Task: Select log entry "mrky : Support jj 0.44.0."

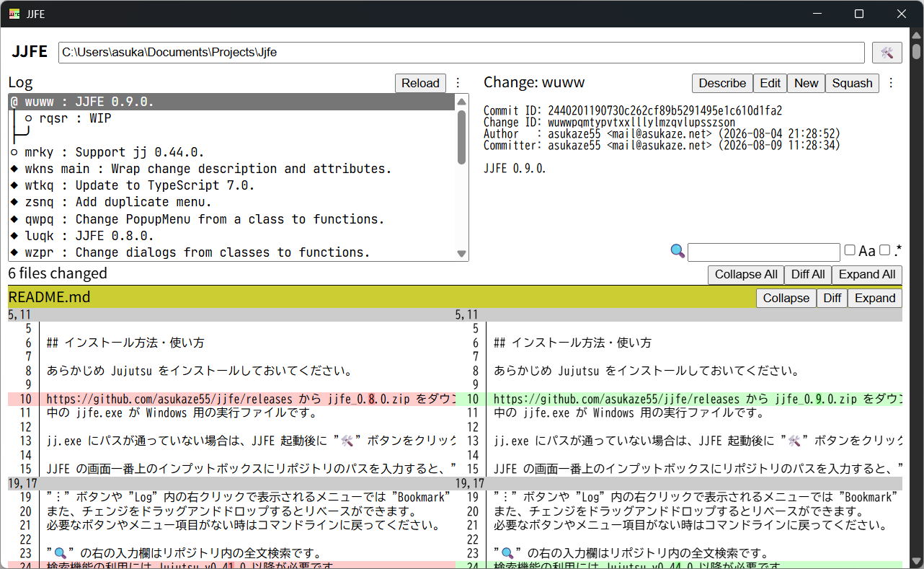Action: [232, 152]
